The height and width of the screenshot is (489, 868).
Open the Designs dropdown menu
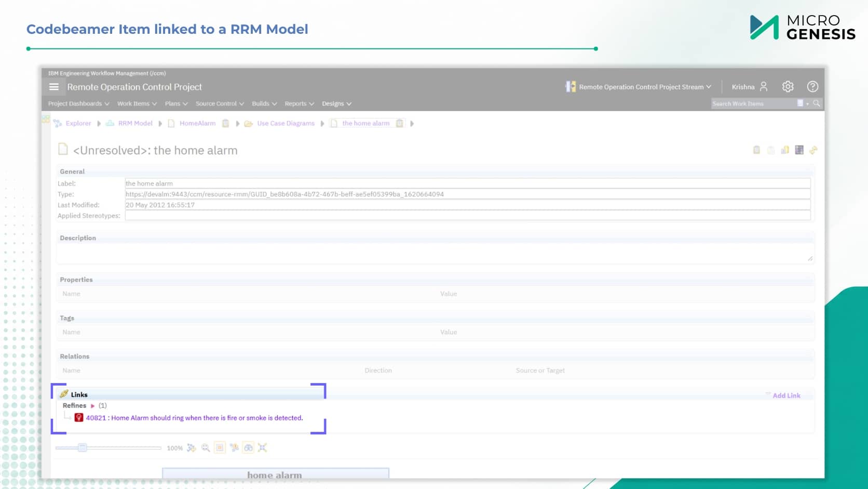(x=337, y=103)
